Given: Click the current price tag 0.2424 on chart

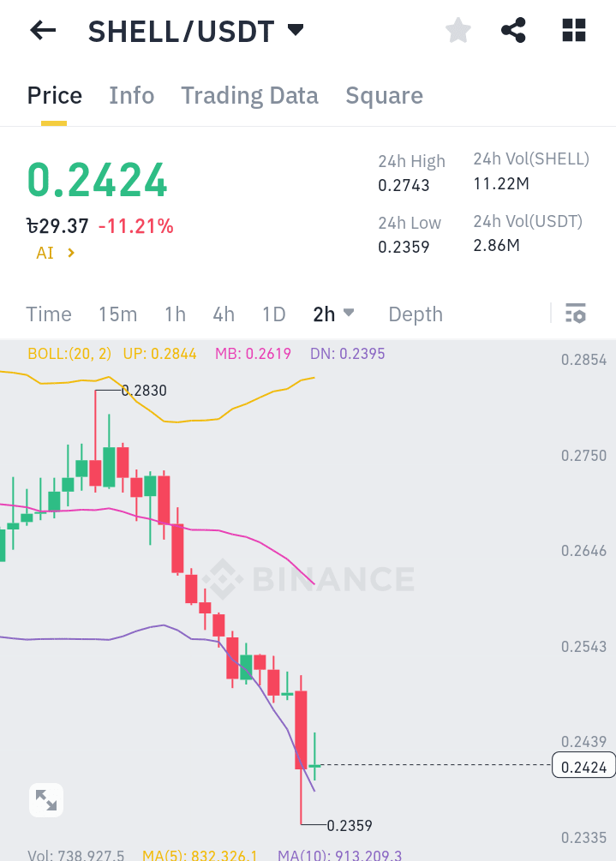Looking at the screenshot, I should tap(583, 765).
